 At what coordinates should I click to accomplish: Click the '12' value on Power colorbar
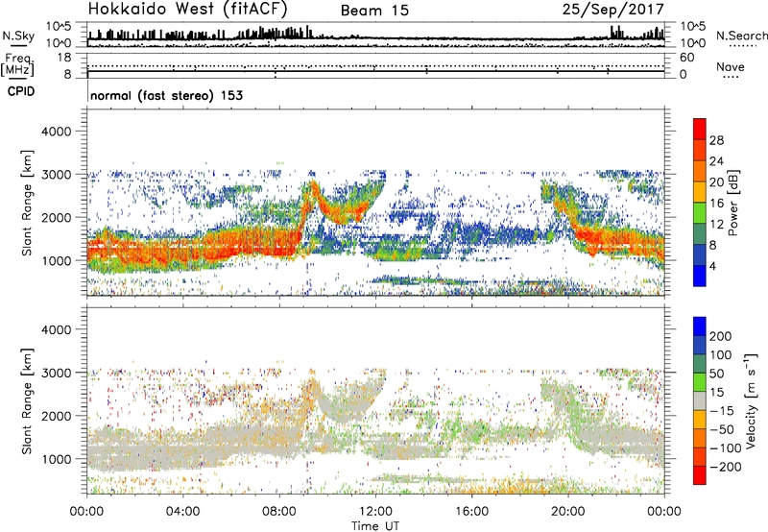click(716, 224)
